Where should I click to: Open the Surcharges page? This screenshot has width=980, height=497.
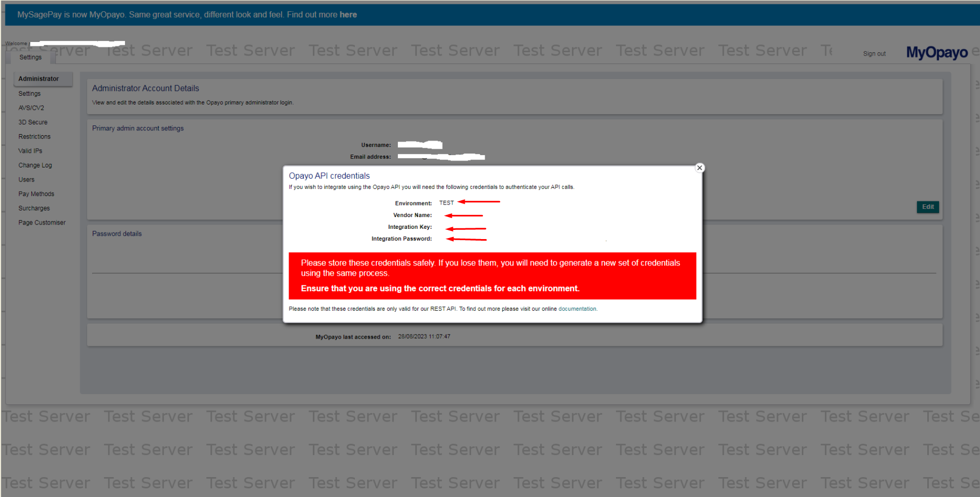click(34, 208)
